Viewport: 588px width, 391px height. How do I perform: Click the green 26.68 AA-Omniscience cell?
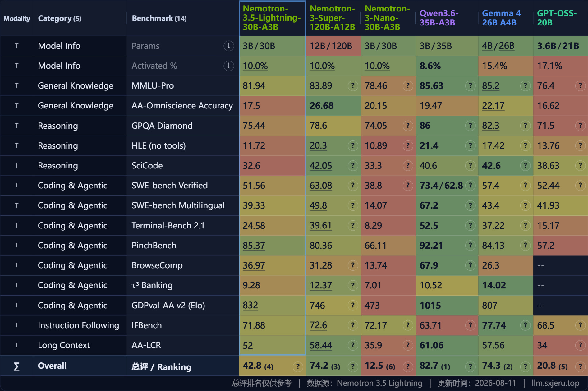[x=333, y=106]
